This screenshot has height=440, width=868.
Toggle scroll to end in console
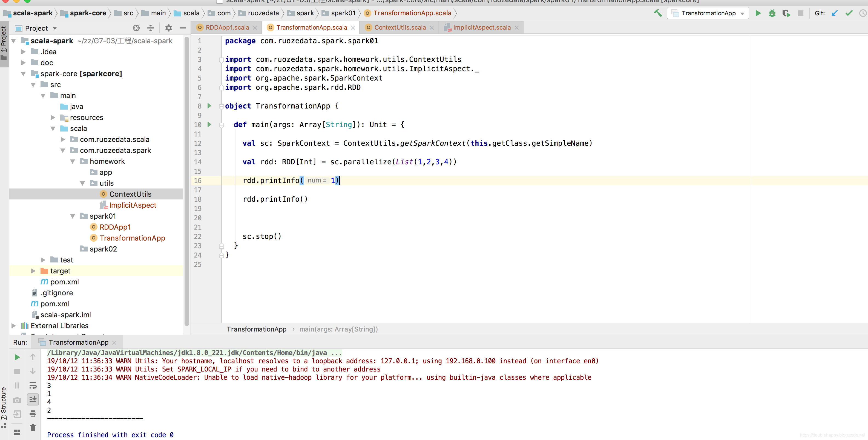[33, 399]
